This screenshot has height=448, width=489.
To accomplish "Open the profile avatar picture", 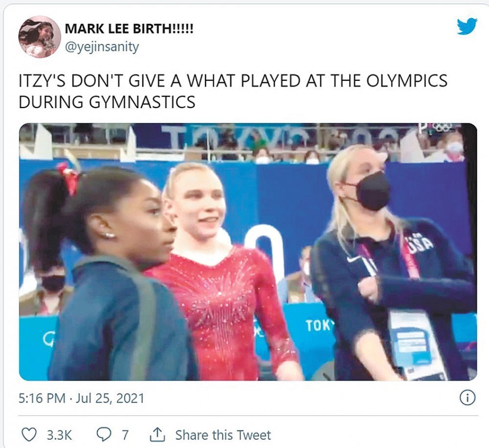I will [x=40, y=37].
